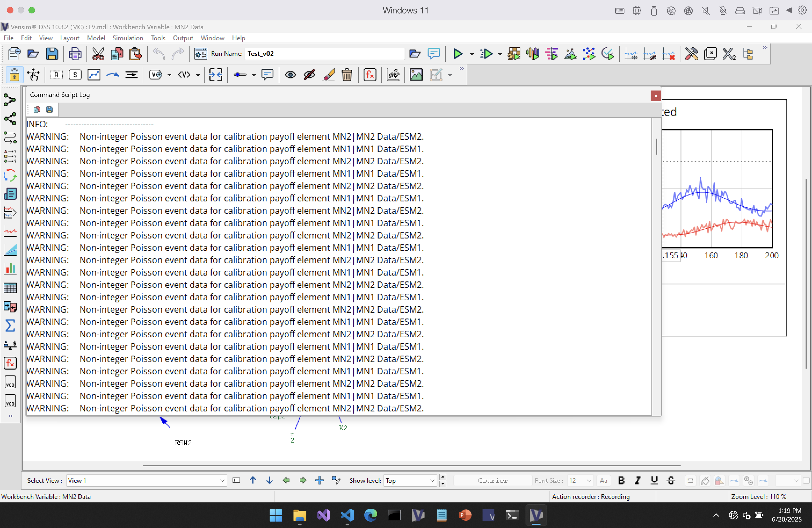Screen dimensions: 812x528
Task: Expand variable tool dropdown arrow
Action: coord(169,75)
